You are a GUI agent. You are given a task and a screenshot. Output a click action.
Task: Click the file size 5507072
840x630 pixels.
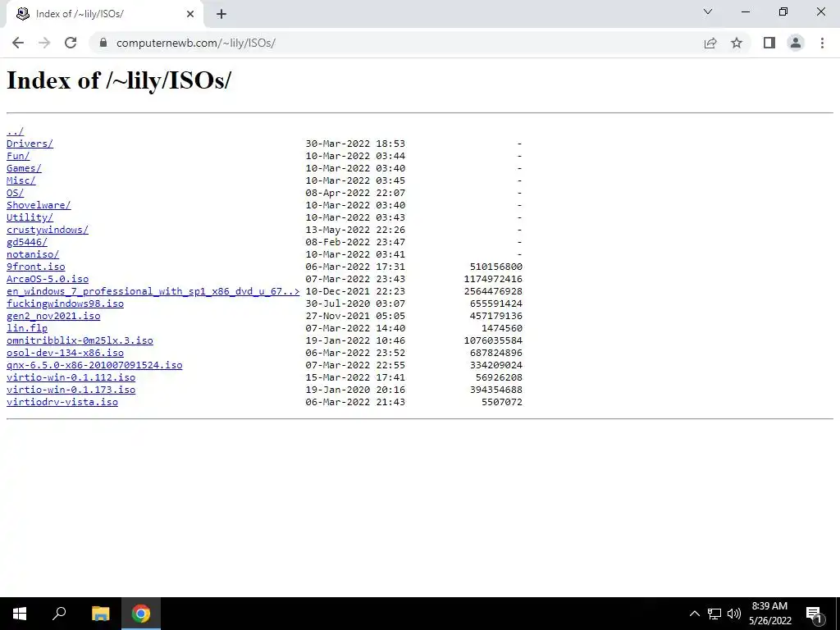coord(502,402)
